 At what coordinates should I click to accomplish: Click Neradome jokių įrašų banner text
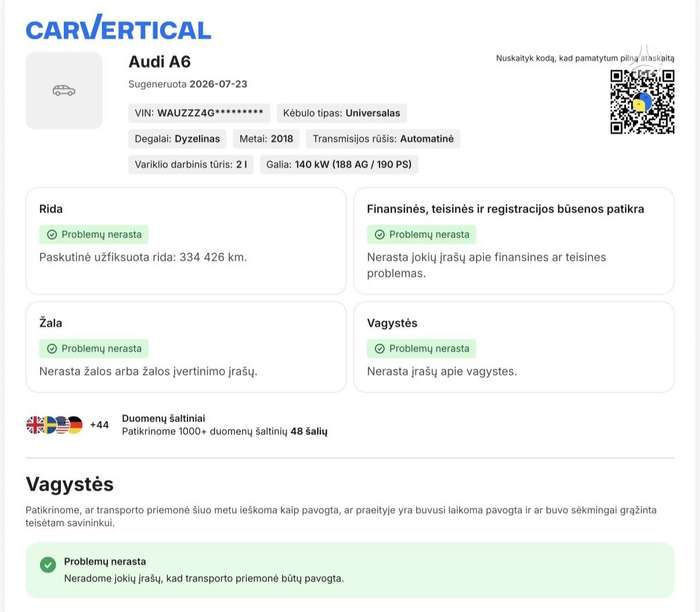pos(204,579)
